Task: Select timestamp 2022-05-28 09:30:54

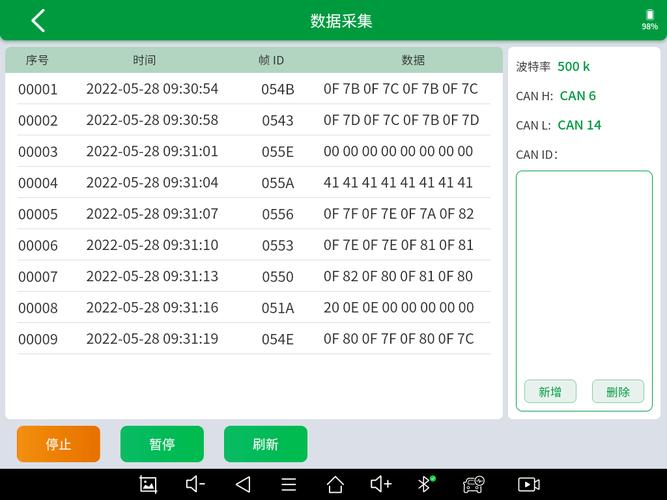Action: pyautogui.click(x=152, y=89)
